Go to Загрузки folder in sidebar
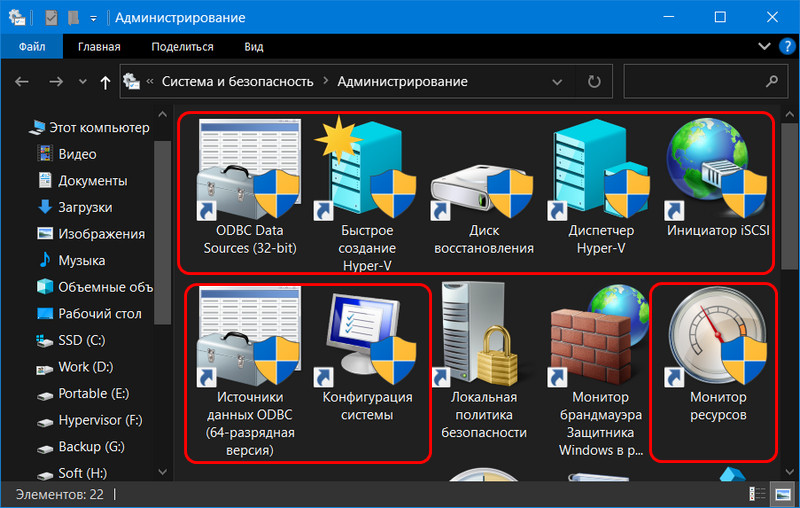The image size is (800, 508). point(74,207)
